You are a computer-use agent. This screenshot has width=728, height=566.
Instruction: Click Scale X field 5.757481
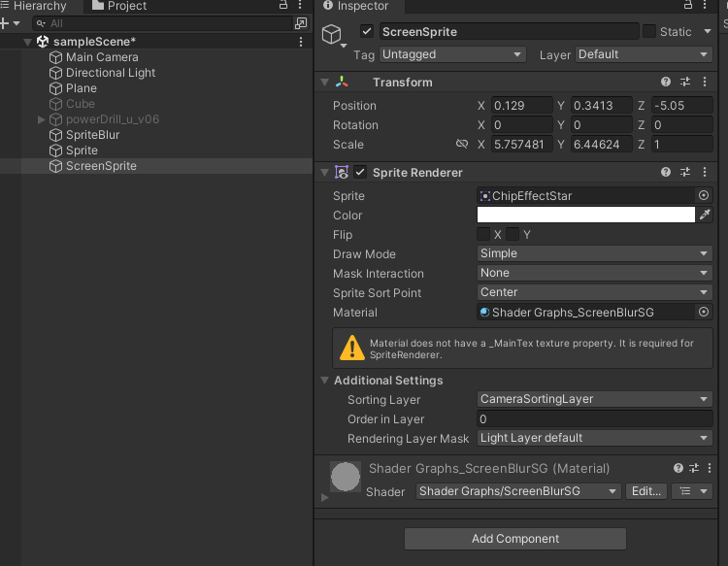click(522, 145)
